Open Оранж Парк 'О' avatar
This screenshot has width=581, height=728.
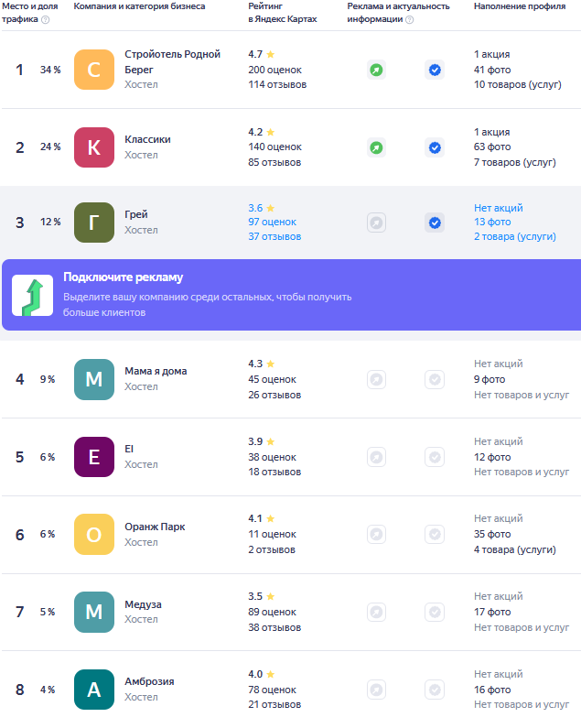tap(94, 535)
